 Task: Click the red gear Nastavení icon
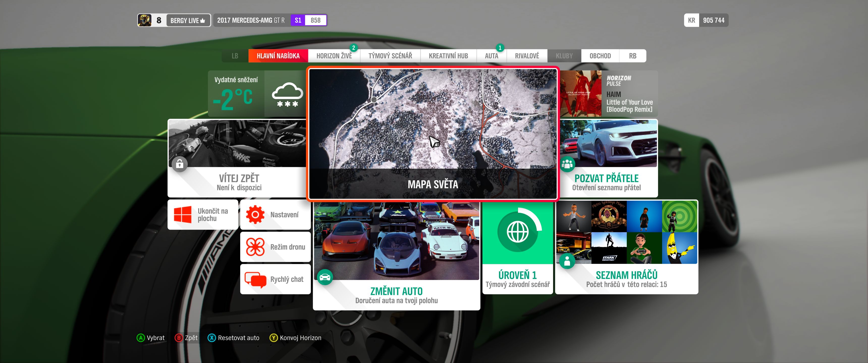(x=255, y=215)
